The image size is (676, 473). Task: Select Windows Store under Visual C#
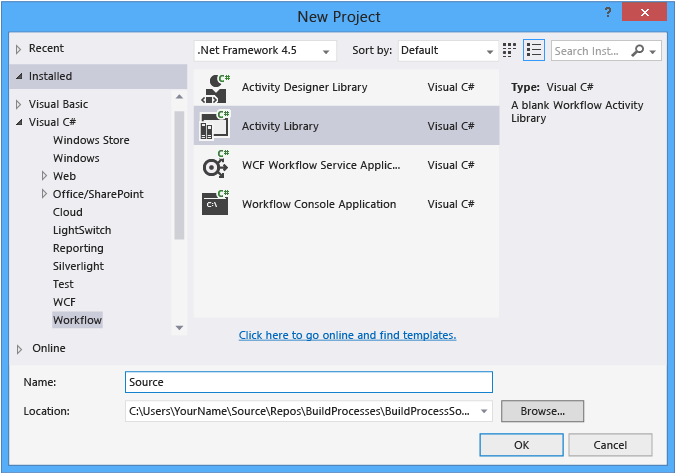click(x=91, y=140)
